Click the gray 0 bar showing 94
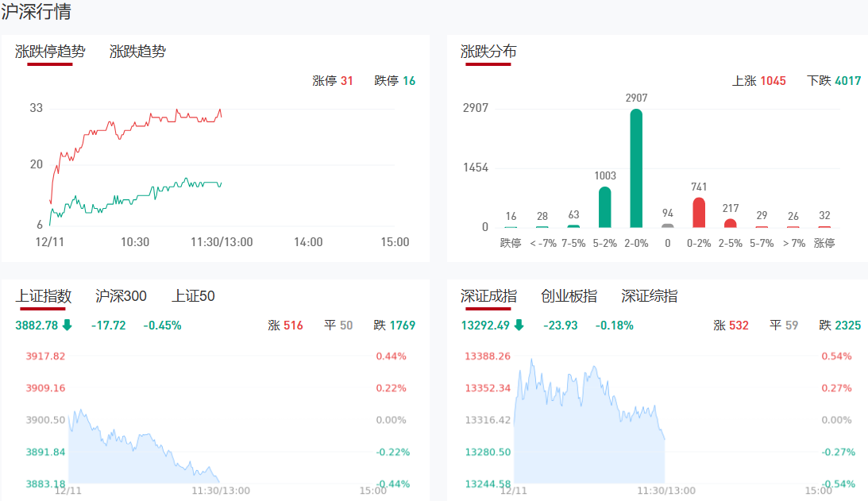Image resolution: width=868 pixels, height=501 pixels. point(667,225)
